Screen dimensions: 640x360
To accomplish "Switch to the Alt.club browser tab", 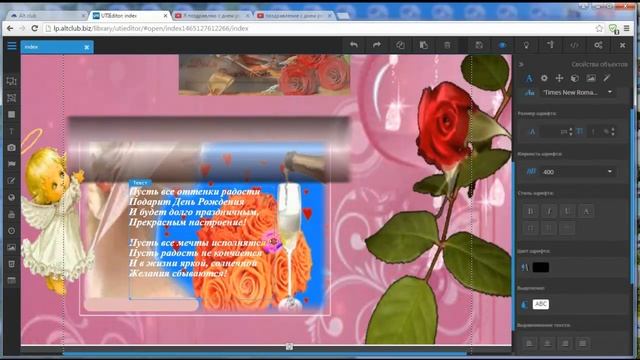I will [x=47, y=16].
